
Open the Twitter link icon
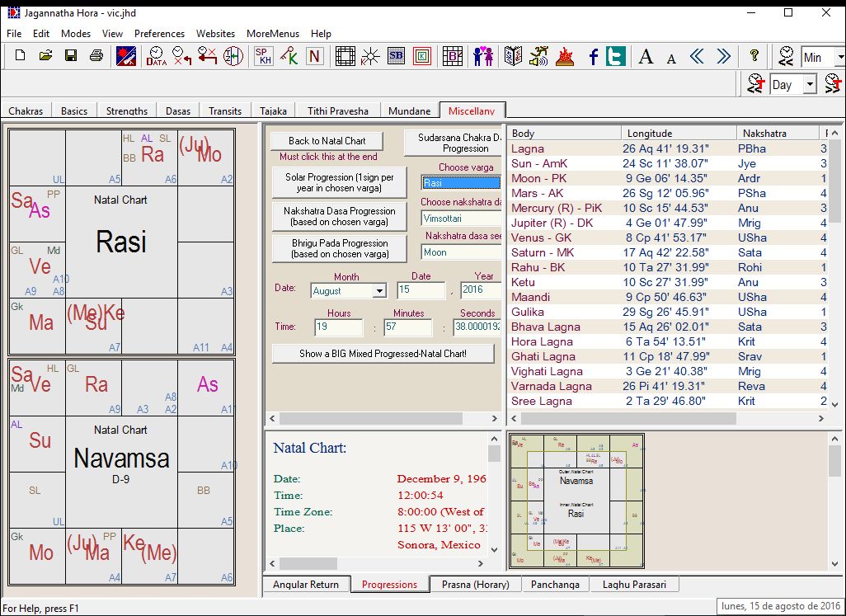point(616,55)
